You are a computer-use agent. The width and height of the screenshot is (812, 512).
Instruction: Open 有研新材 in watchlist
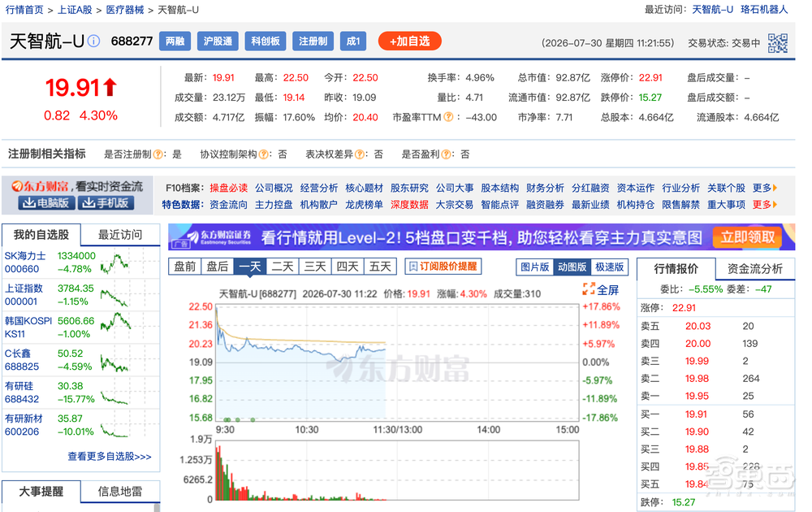24,419
